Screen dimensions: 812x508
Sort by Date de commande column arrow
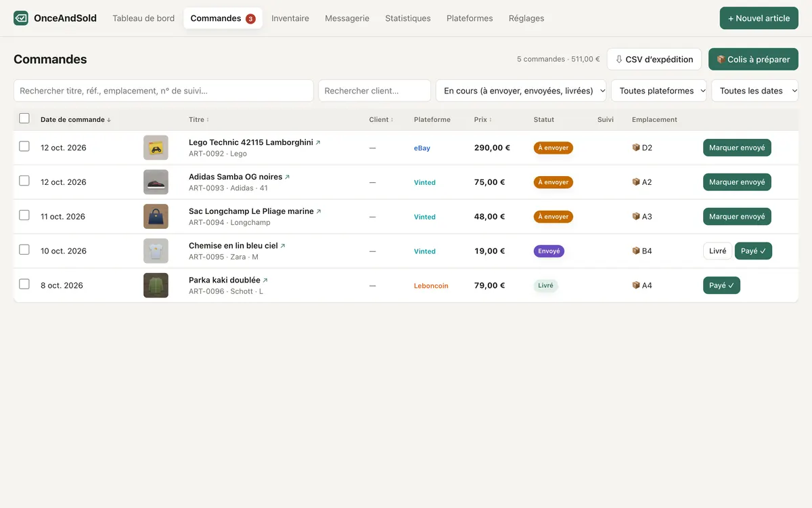(x=109, y=120)
